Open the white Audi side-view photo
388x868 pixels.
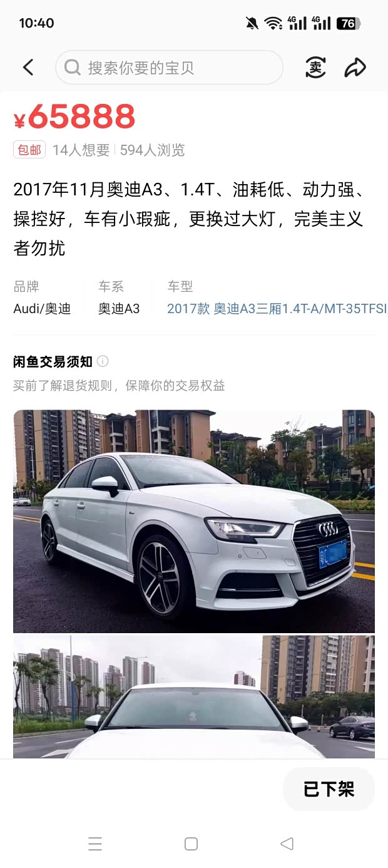click(194, 521)
